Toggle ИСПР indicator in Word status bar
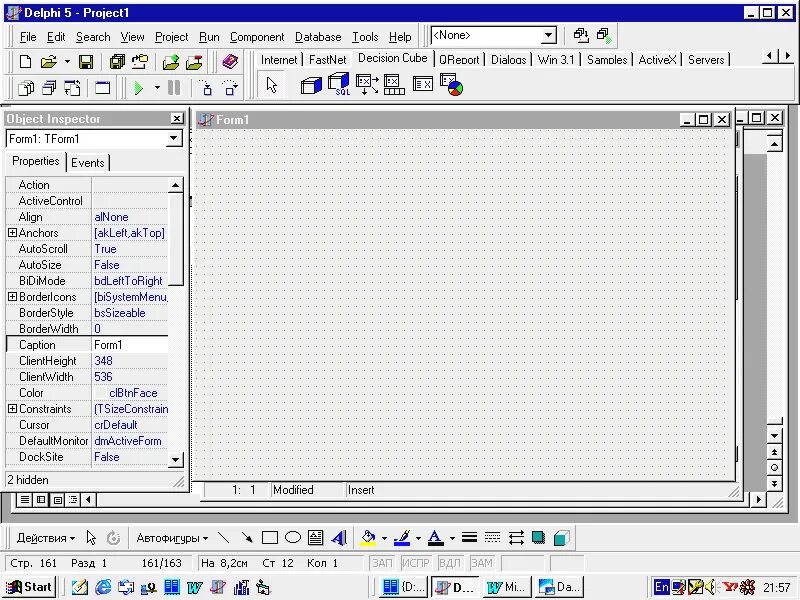 [415, 563]
